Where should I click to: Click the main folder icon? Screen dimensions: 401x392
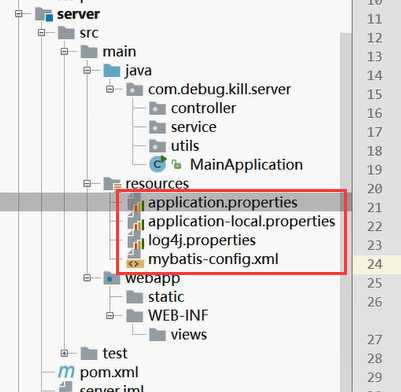point(89,52)
